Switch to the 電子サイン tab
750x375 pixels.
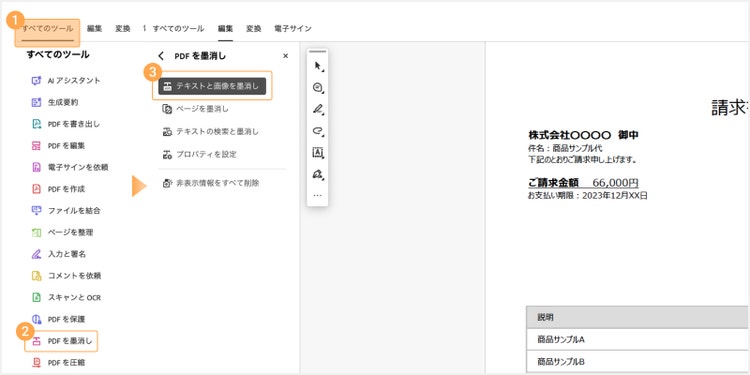293,29
